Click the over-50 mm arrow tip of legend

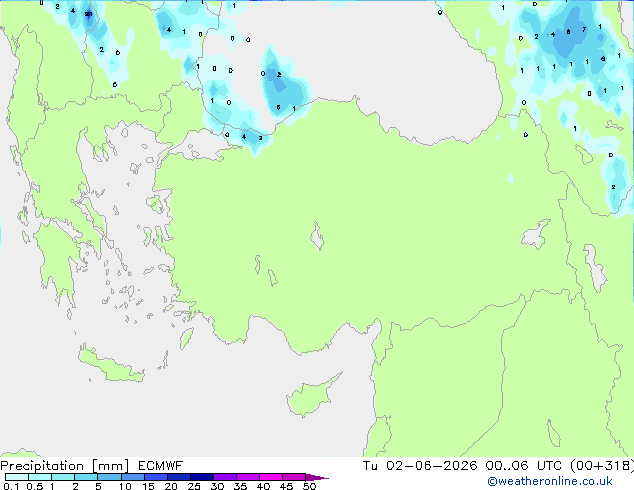click(317, 477)
